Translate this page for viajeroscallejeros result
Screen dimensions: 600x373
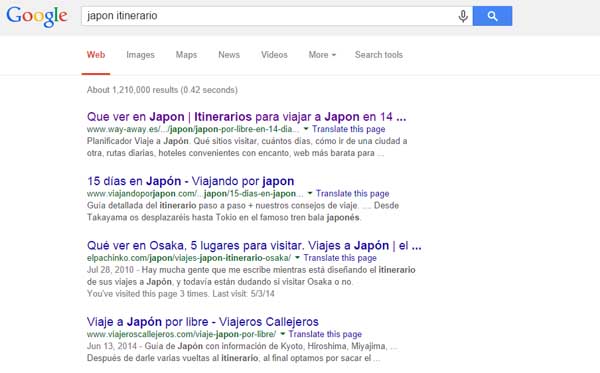click(325, 334)
